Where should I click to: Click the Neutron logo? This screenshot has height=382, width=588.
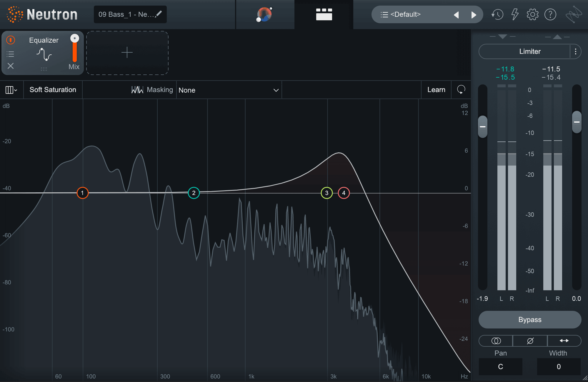(42, 14)
